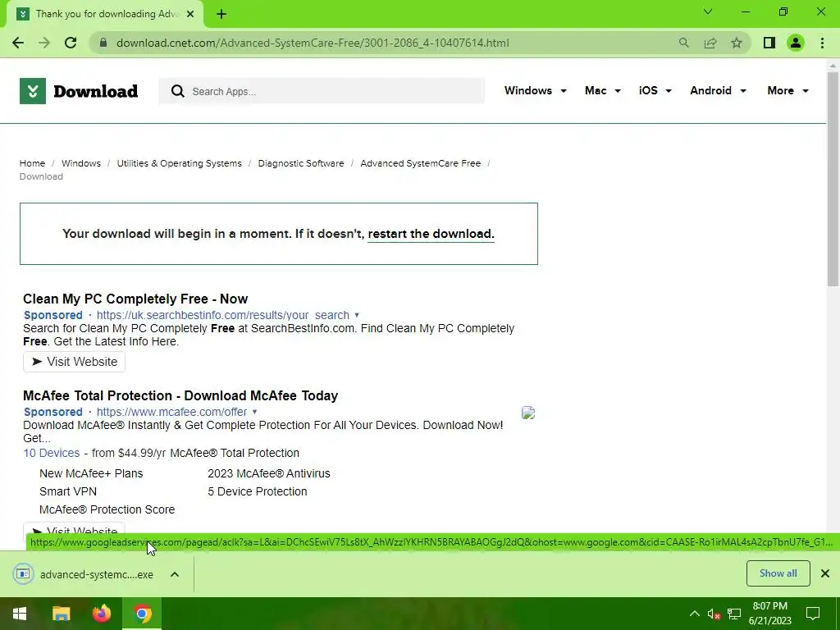840x630 pixels.
Task: Show hidden system tray icons
Action: (694, 614)
